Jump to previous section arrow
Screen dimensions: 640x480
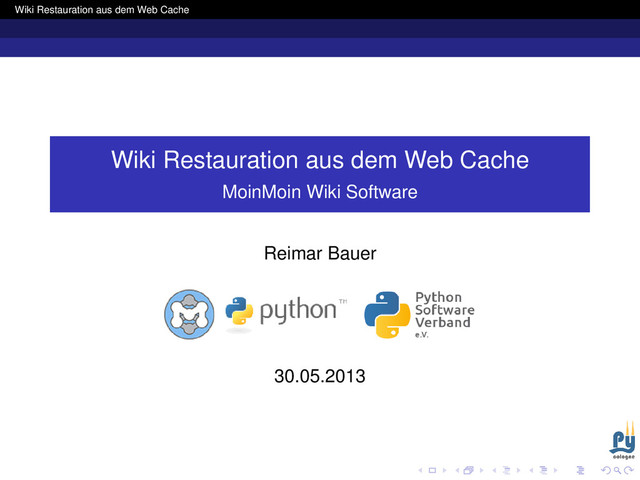point(531,470)
